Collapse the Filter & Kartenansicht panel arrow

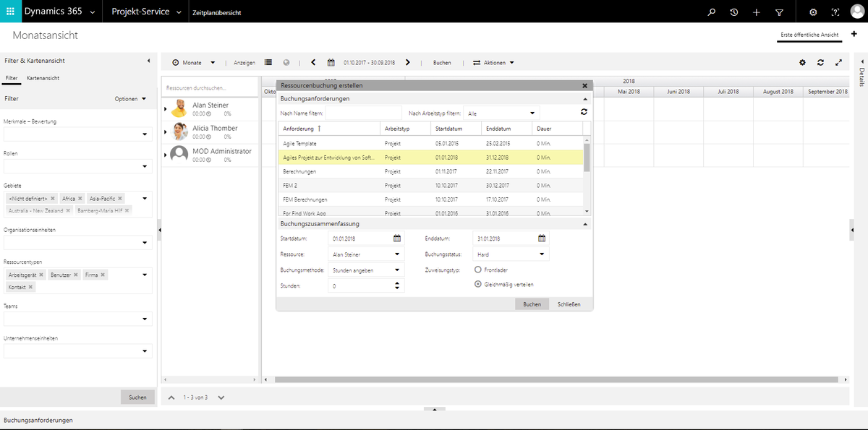pos(148,61)
